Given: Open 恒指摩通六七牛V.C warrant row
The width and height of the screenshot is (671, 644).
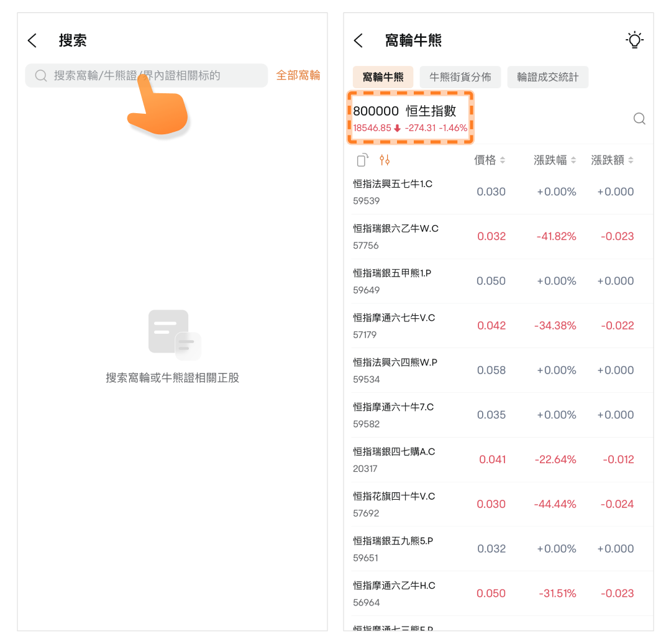Looking at the screenshot, I should (x=497, y=326).
